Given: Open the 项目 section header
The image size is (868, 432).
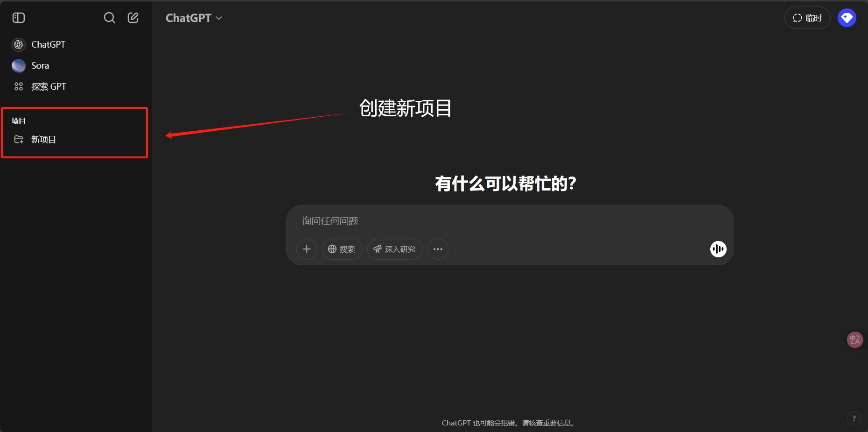Looking at the screenshot, I should point(19,120).
